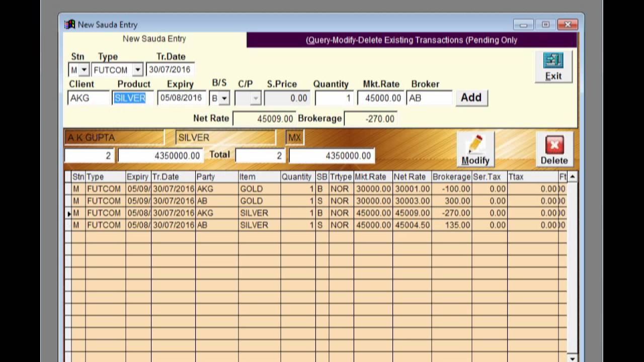Select the GOLD item in AB row
The width and height of the screenshot is (644, 362).
click(260, 201)
